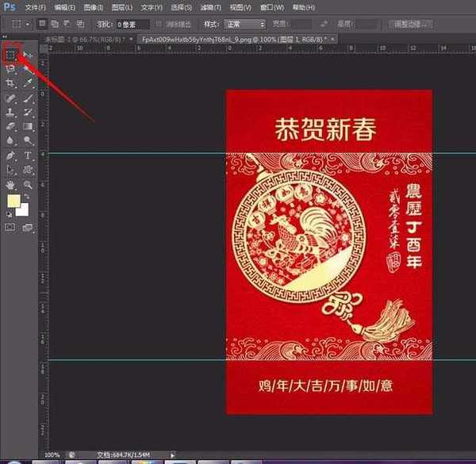Select the Horizontal Type tool
This screenshot has width=476, height=464.
28,155
